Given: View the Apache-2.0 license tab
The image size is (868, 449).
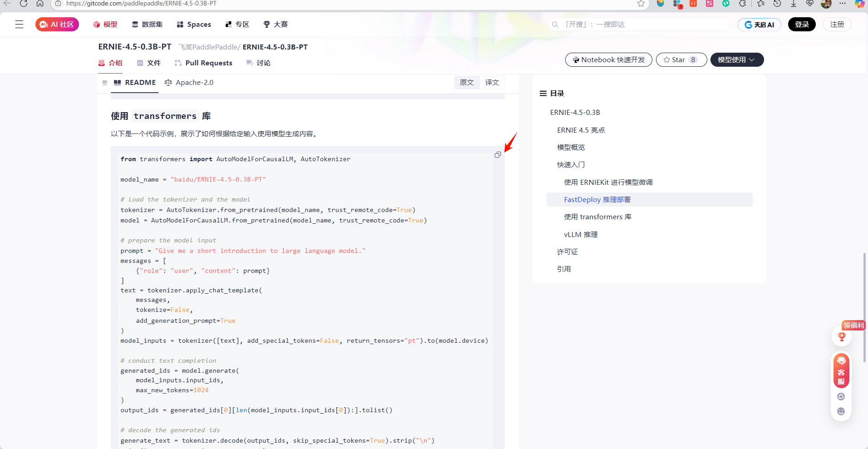Looking at the screenshot, I should tap(189, 83).
